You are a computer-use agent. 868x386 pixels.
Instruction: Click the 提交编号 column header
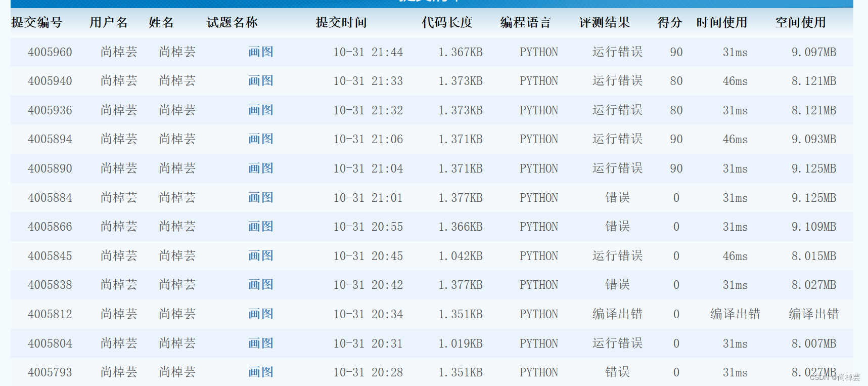[37, 23]
